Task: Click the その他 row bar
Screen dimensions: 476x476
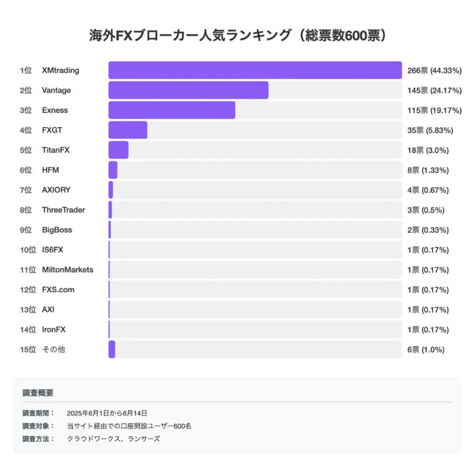Action: (112, 350)
